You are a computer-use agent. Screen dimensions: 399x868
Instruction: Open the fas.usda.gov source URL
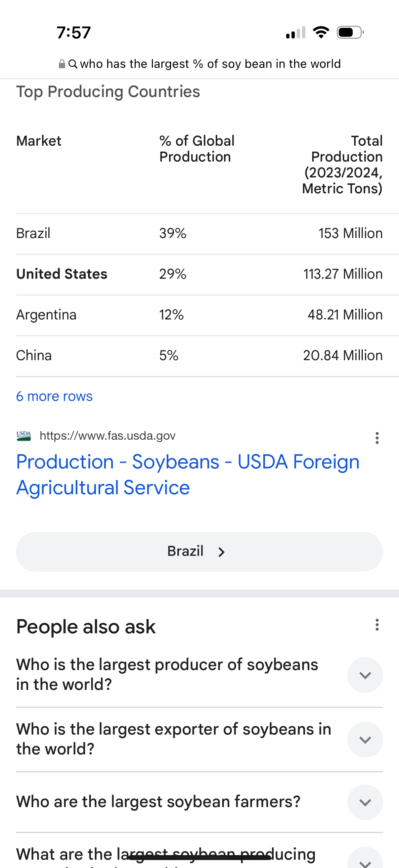click(x=108, y=436)
